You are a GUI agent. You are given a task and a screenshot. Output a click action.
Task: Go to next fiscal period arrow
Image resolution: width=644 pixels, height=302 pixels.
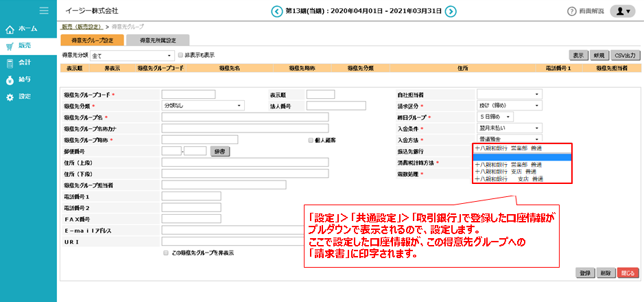point(451,11)
